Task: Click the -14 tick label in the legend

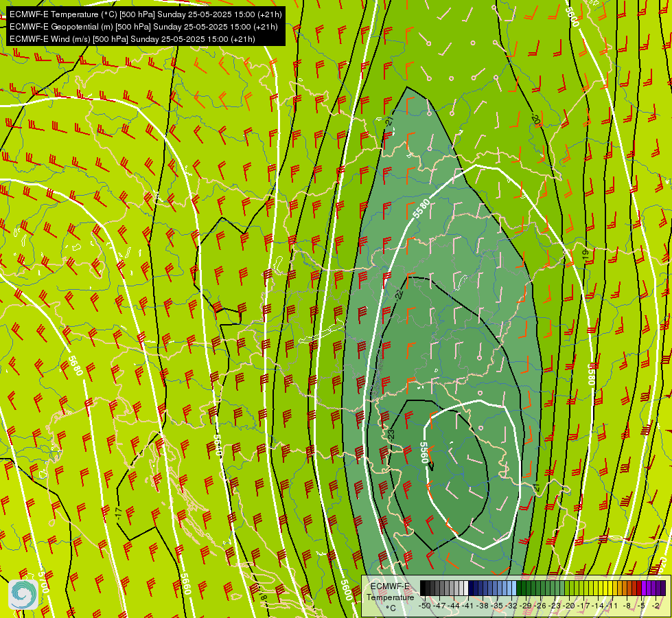Action: tap(597, 606)
